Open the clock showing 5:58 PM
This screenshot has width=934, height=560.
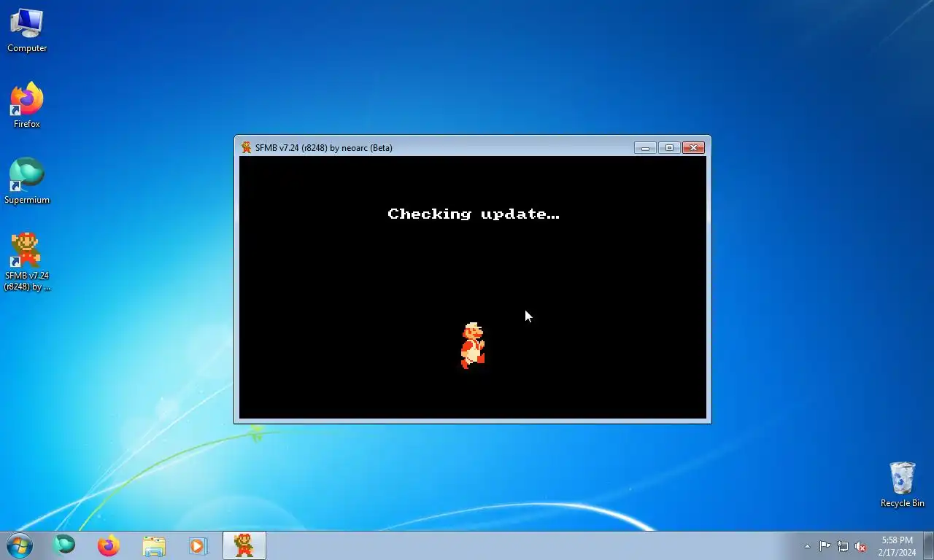897,546
